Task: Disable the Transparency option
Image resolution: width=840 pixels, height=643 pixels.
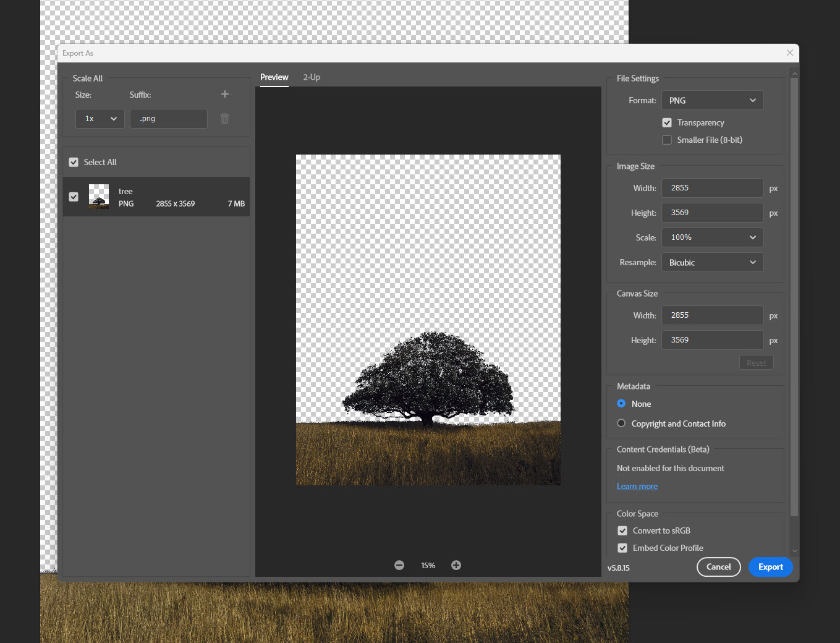Action: coord(667,122)
